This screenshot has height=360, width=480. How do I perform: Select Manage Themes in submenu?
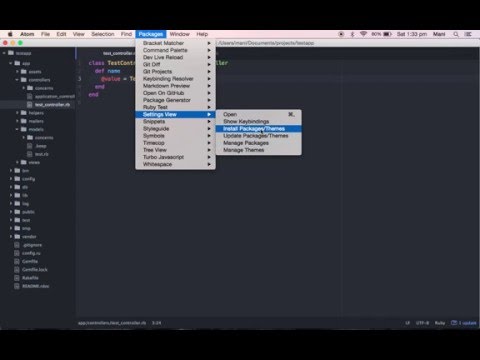[x=259, y=150]
